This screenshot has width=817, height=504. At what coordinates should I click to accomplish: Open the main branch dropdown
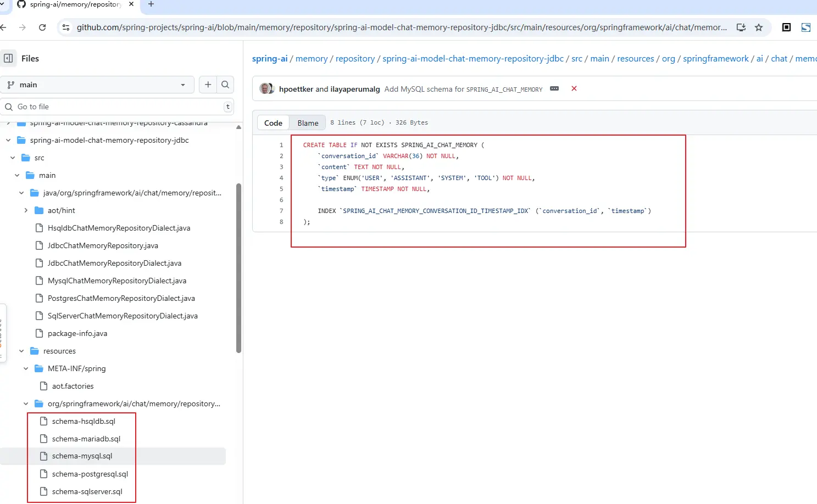click(x=97, y=85)
